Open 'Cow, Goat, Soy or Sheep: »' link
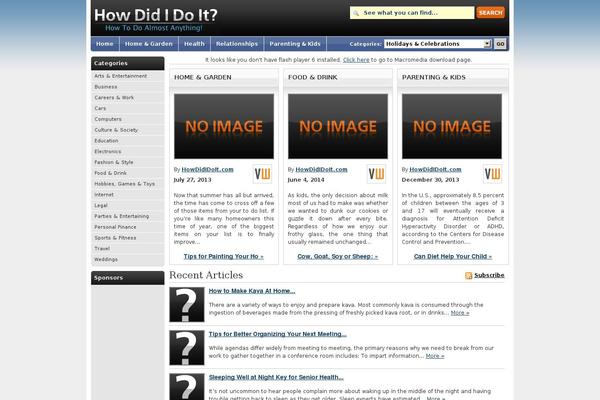The height and width of the screenshot is (400, 600). pos(338,256)
